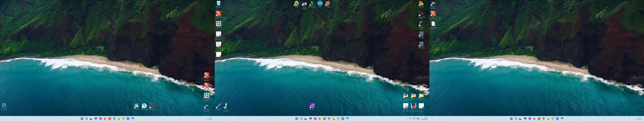Screen dimensions: 644x121
Task: Open the PDF High desktop shortcut
Action: [x=218, y=14]
